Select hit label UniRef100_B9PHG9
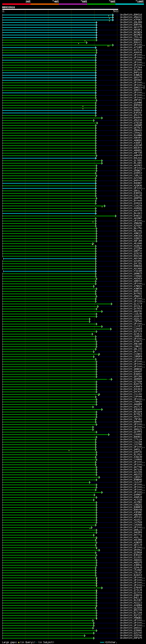The width and height of the screenshot is (146, 644). [x=131, y=105]
